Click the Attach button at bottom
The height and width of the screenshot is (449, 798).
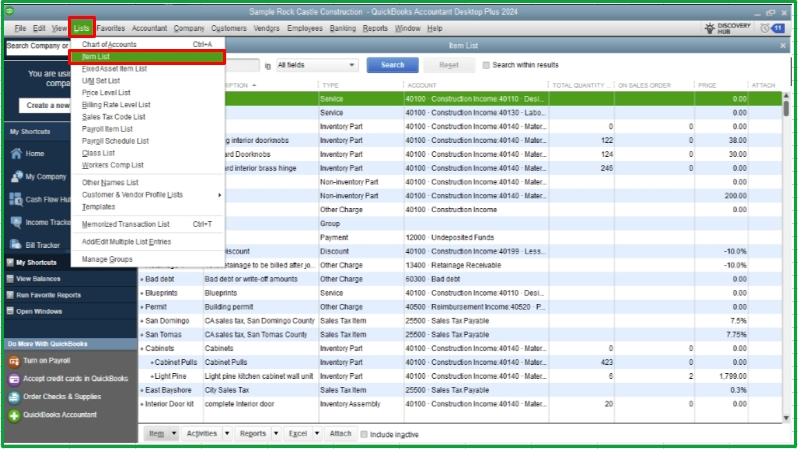click(x=340, y=434)
